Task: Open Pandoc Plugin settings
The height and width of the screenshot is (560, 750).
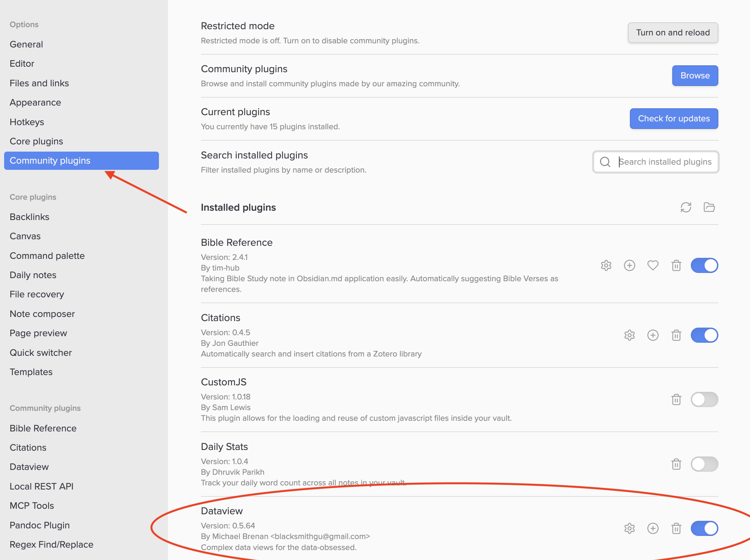Action: click(x=81, y=525)
